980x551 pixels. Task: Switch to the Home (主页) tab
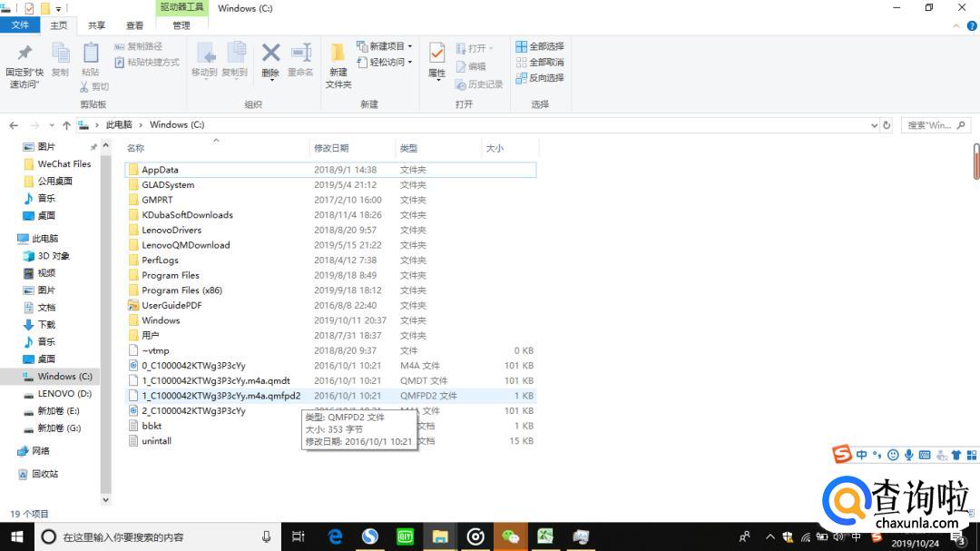tap(59, 25)
